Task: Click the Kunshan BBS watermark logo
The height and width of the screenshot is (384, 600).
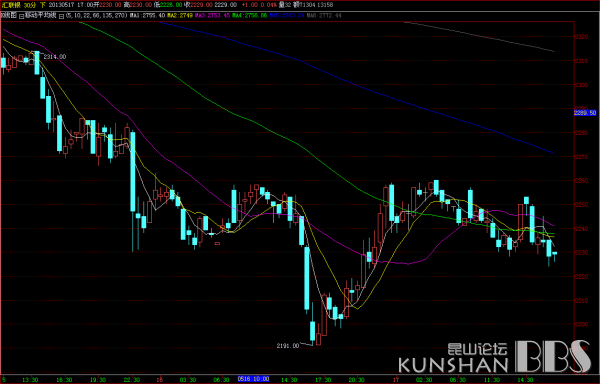Action: coord(494,358)
